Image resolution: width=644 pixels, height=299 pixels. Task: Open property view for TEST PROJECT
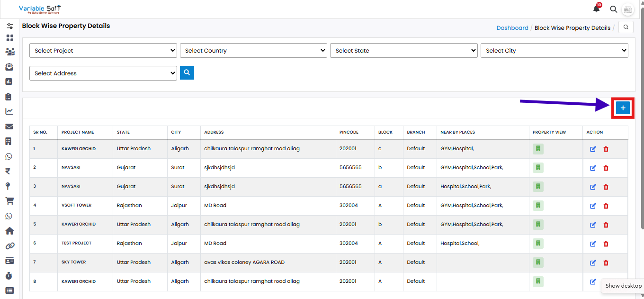pos(538,244)
